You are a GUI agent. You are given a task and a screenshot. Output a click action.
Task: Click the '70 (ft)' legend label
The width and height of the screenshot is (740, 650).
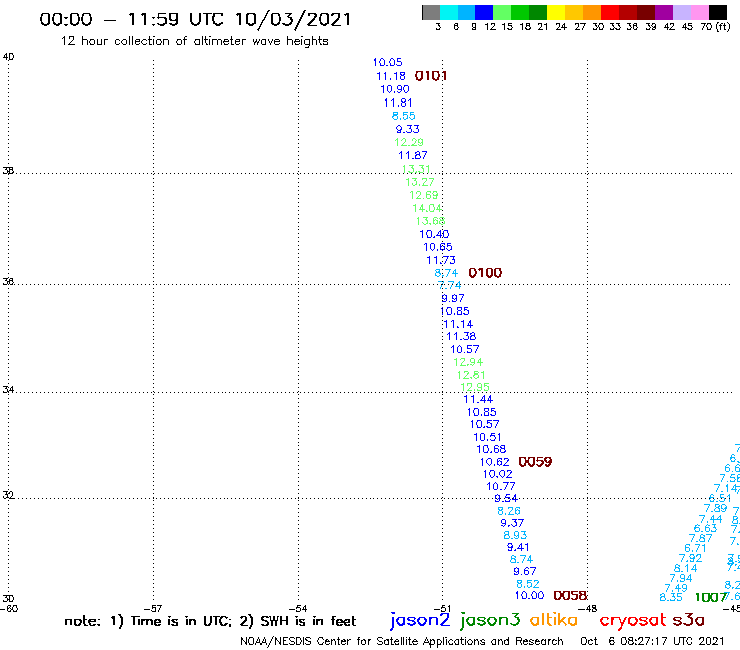pos(715,27)
